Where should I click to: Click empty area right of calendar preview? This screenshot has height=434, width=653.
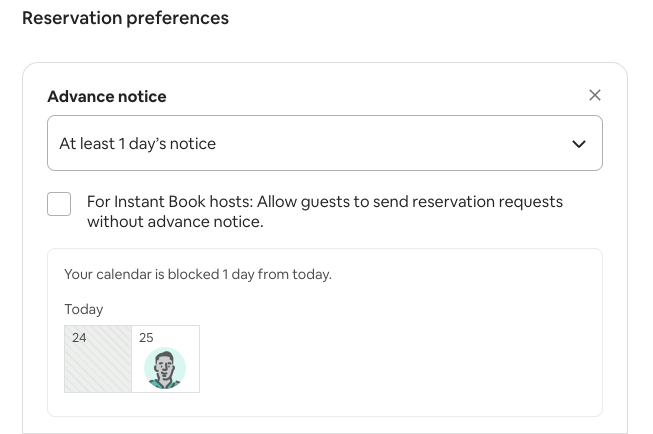tap(400, 358)
